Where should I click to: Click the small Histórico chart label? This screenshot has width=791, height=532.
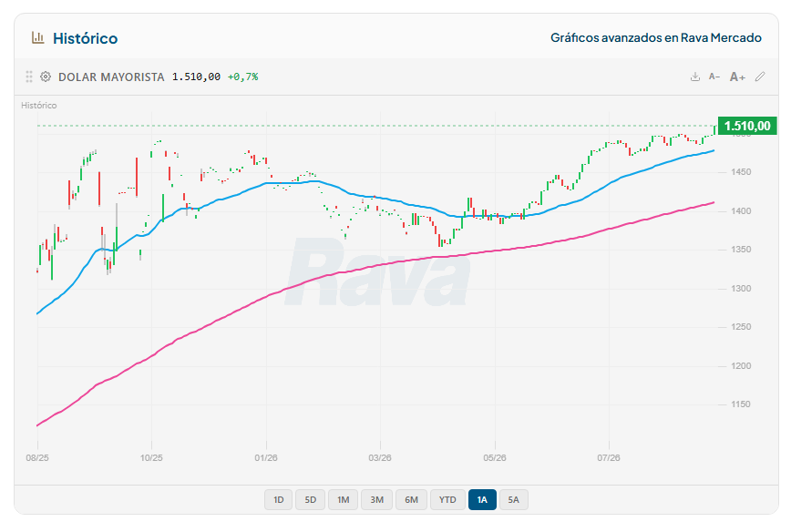(39, 106)
